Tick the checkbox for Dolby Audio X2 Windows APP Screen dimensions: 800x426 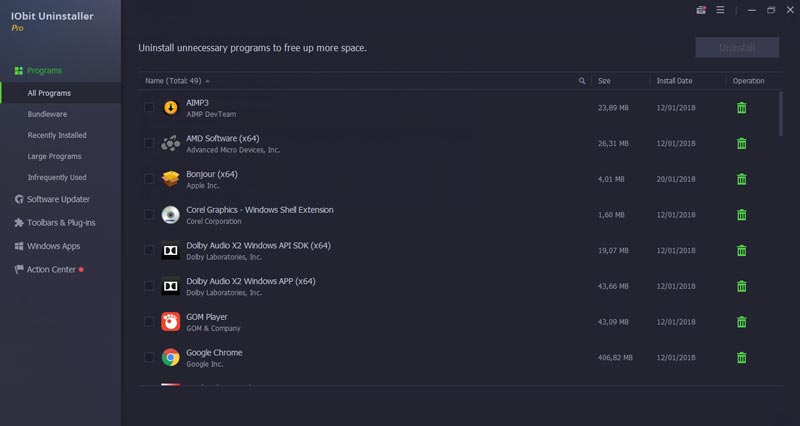coord(148,286)
